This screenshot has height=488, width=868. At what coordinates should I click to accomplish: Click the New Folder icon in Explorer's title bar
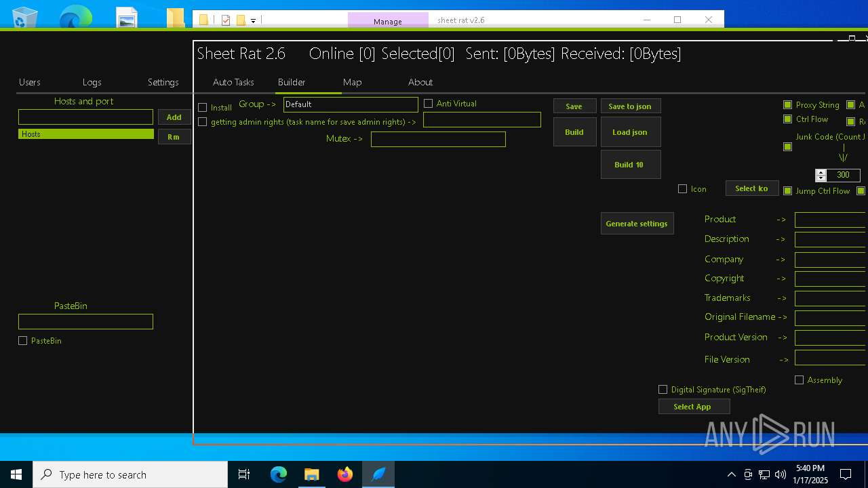click(x=241, y=20)
